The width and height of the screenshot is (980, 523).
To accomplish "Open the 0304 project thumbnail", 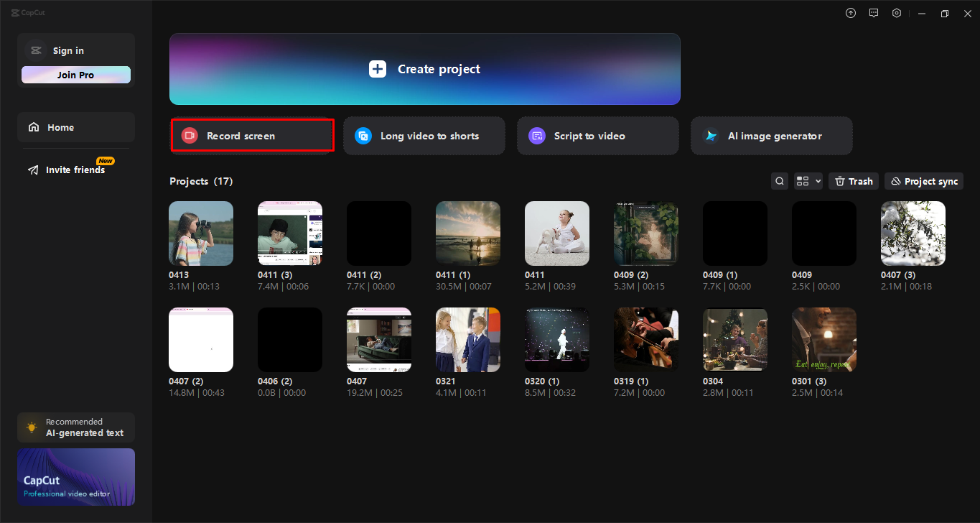I will (x=735, y=340).
